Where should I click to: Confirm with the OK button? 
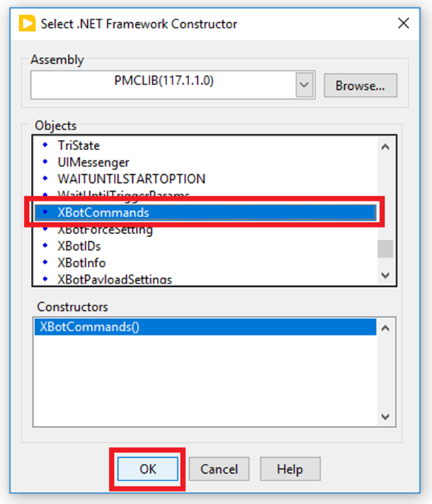(x=148, y=469)
